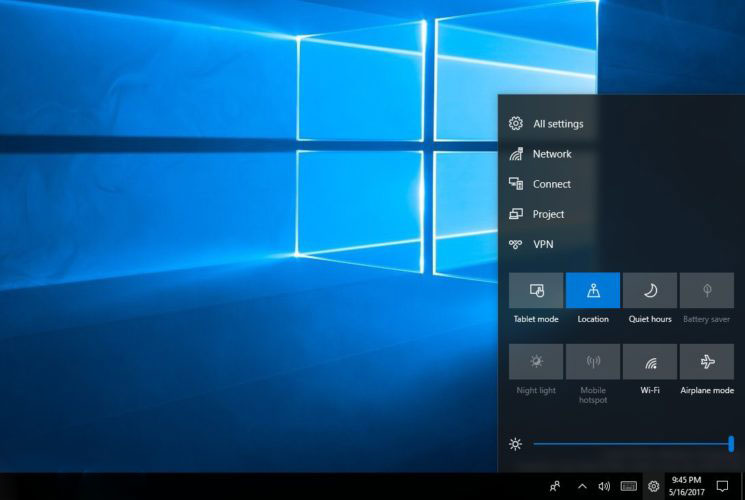Click the All settings gear icon
The image size is (745, 500).
pyautogui.click(x=516, y=124)
